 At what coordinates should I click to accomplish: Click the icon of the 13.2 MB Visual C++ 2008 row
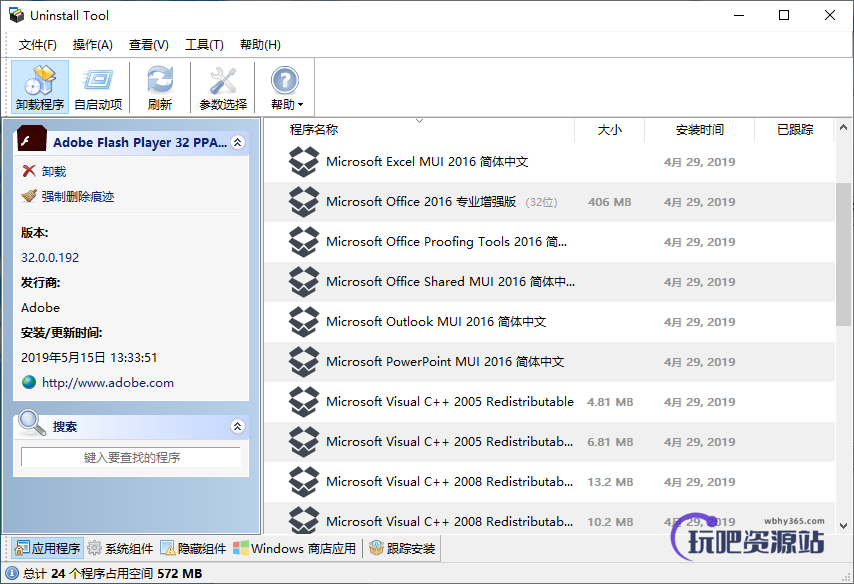pos(303,482)
